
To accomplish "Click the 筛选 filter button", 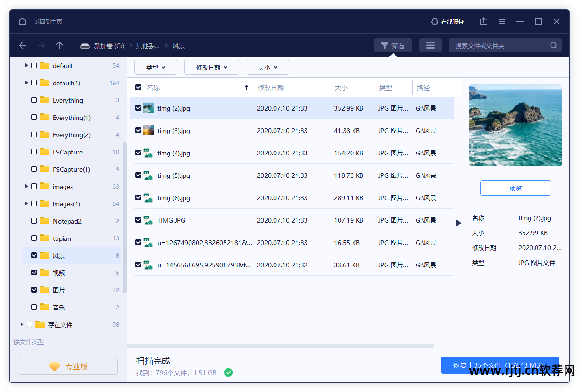I will coord(393,45).
